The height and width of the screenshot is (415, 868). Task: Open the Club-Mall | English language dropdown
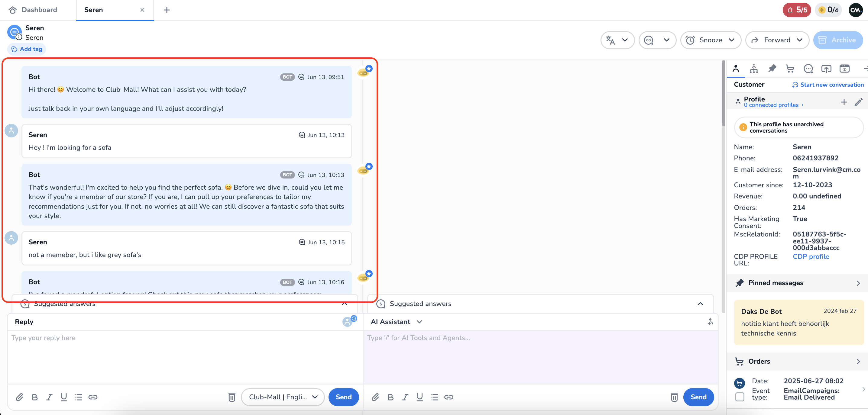282,397
